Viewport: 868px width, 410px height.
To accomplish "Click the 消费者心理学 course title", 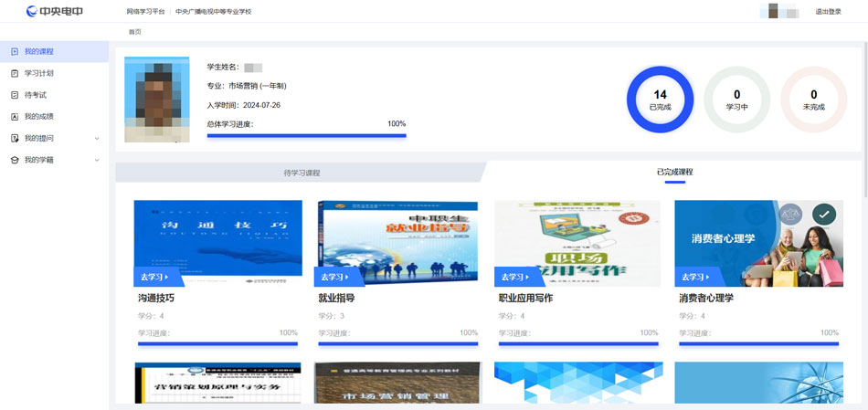I will [706, 299].
